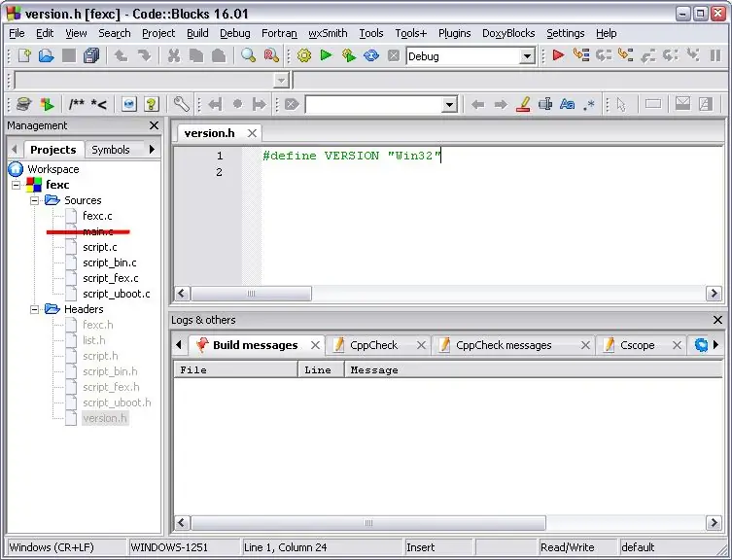Click the editor horizontal scrollbar thumb
This screenshot has width=732, height=560.
(251, 294)
